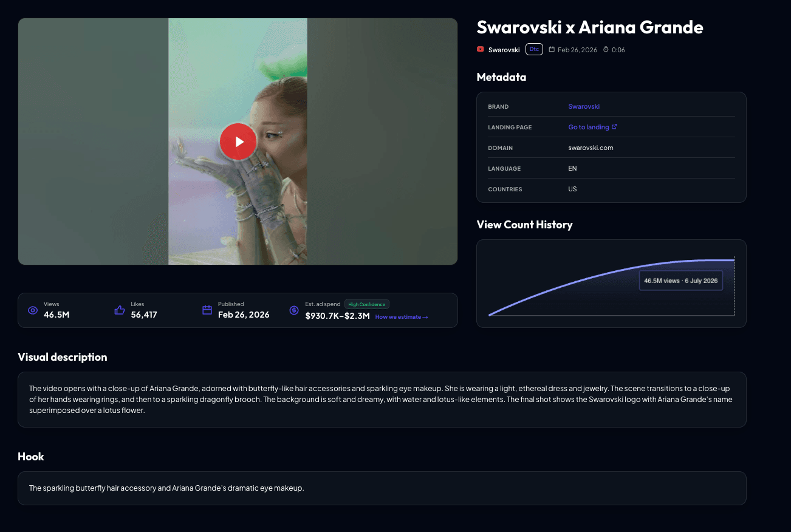Click the calendar icon in the Published stat

tap(207, 310)
